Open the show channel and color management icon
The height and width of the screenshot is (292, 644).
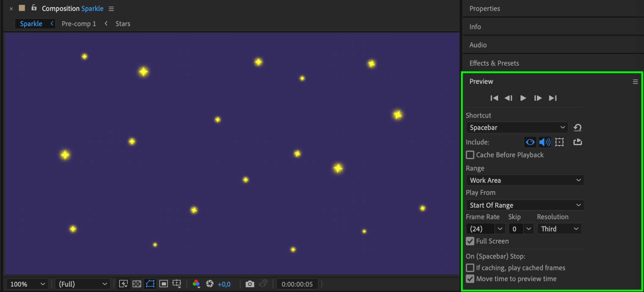[197, 284]
